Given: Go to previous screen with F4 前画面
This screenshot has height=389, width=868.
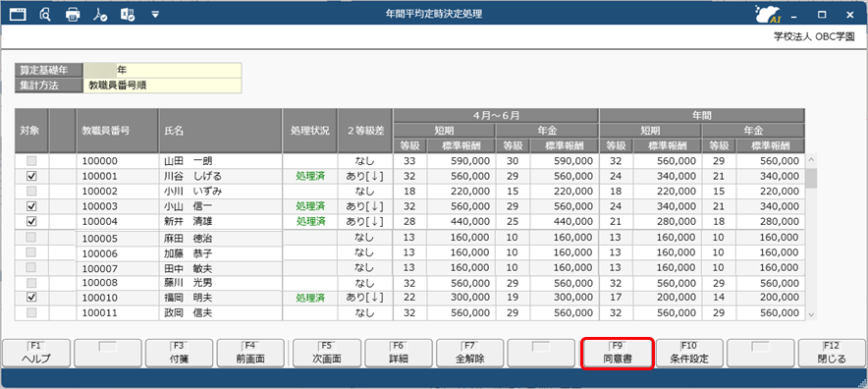Looking at the screenshot, I should click(250, 353).
